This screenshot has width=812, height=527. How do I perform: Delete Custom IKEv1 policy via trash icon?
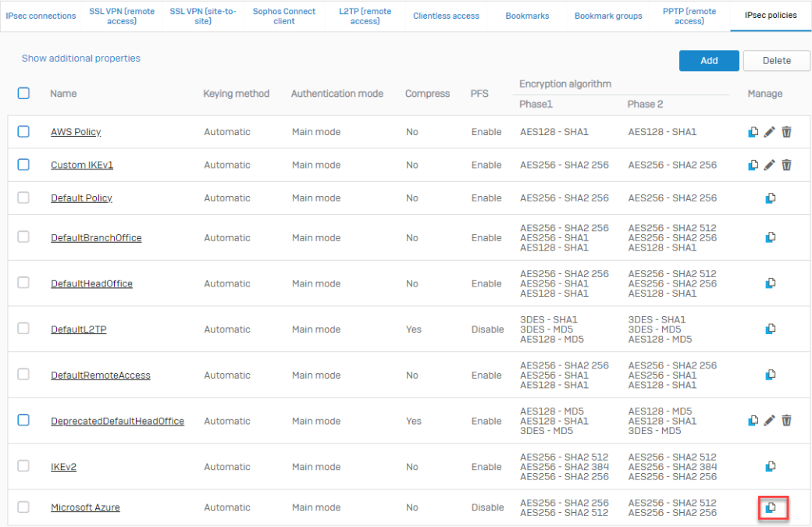[786, 165]
